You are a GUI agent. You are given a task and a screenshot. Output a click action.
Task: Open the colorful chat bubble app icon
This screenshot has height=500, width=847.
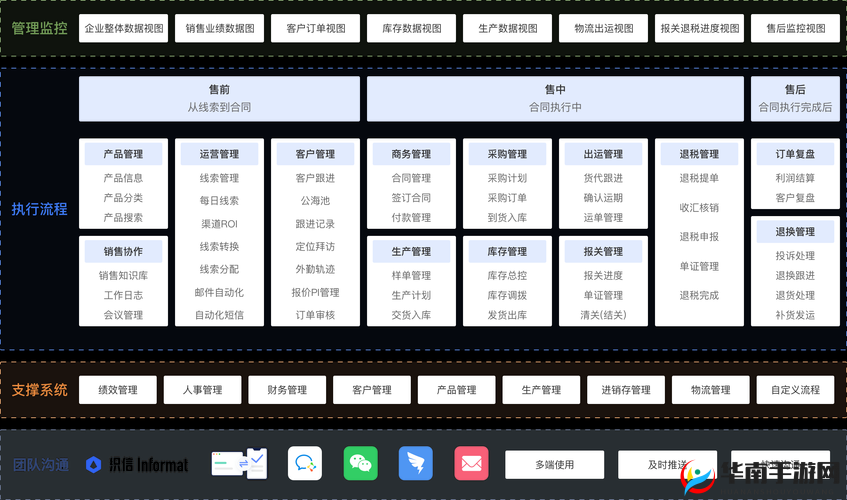click(x=305, y=463)
